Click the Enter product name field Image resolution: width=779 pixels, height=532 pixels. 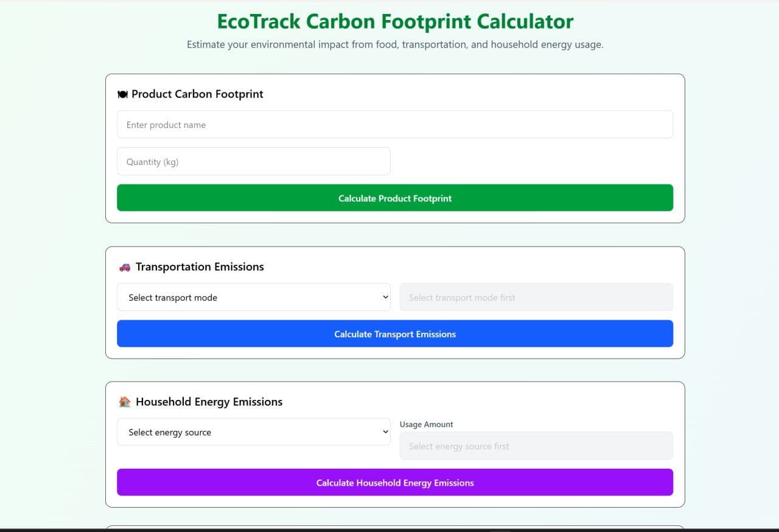(x=395, y=125)
